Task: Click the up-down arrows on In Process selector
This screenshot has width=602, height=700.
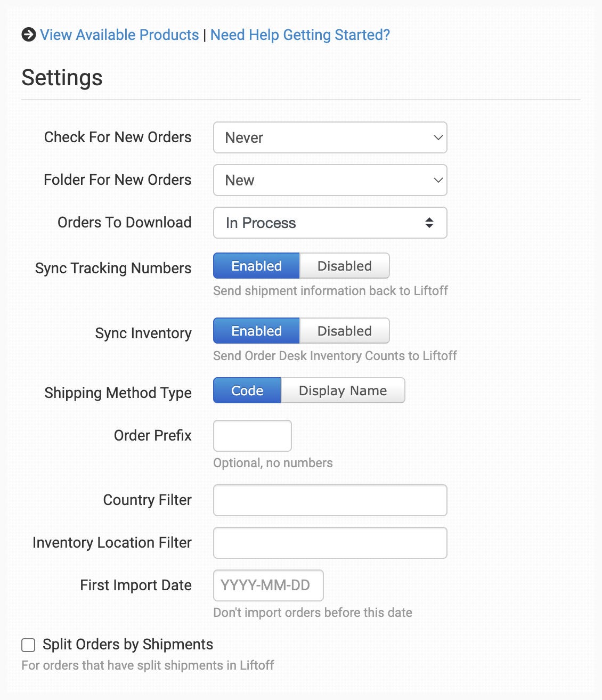Action: click(x=429, y=223)
